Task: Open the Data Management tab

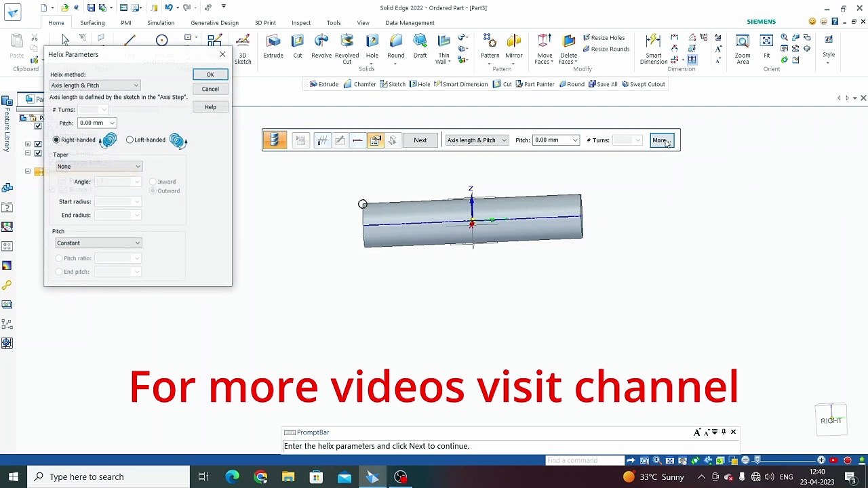Action: tap(410, 23)
